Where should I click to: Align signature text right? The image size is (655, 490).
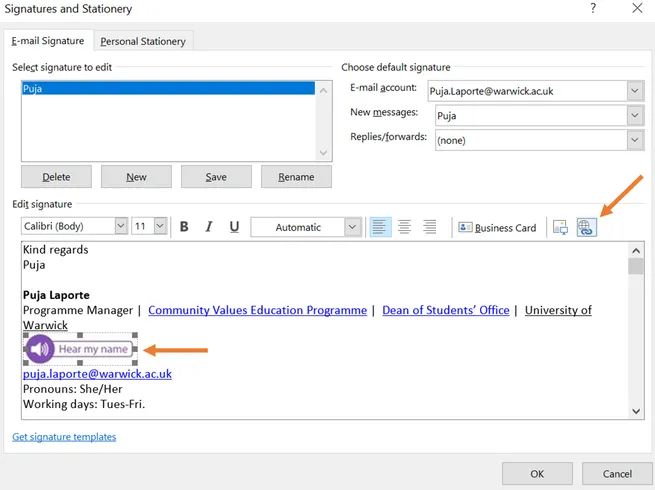(430, 227)
